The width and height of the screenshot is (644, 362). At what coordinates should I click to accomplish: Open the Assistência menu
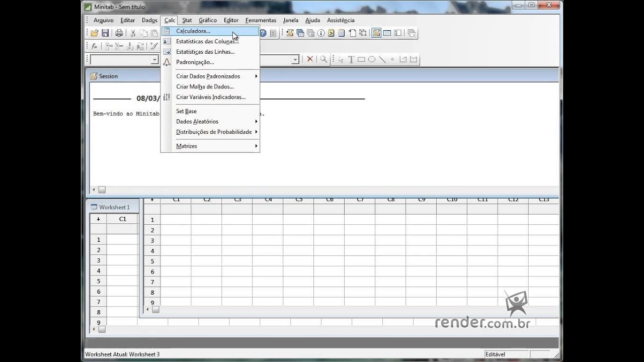(341, 20)
